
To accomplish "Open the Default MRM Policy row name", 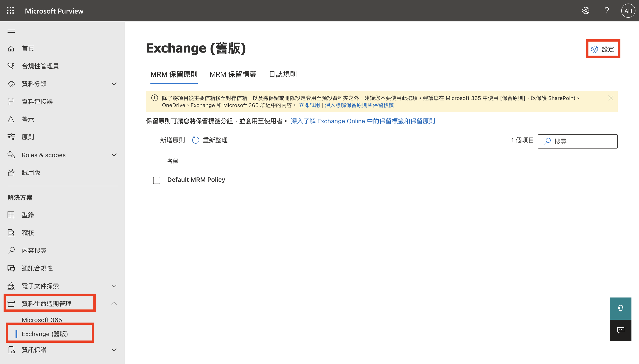I will pos(196,180).
